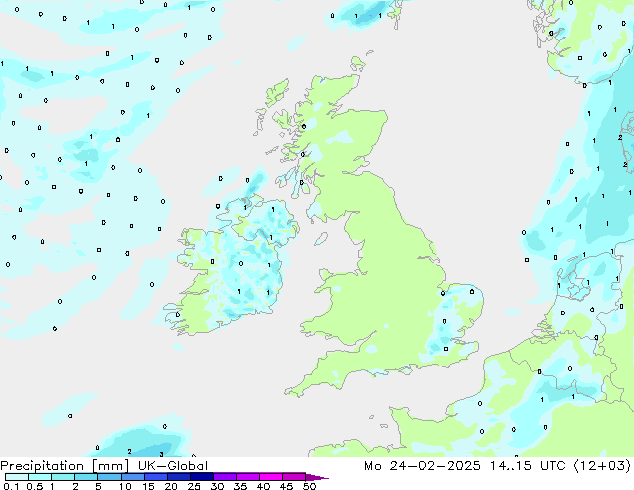Click the 20–25 mm legend color swatch
Viewport: 634px width, 490px height.
(178, 477)
